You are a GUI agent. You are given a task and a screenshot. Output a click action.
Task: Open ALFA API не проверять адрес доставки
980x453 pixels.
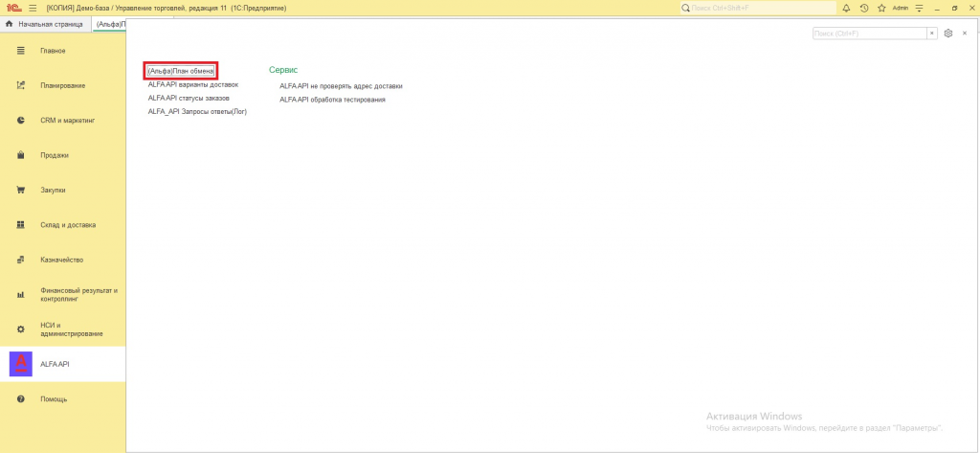[x=342, y=86]
